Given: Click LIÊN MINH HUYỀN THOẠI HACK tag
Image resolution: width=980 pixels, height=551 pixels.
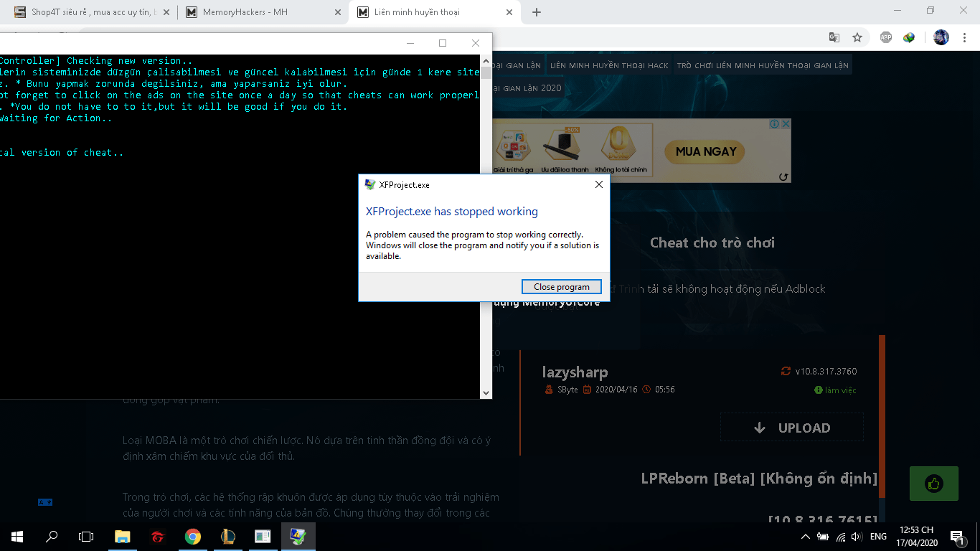Looking at the screenshot, I should point(609,65).
